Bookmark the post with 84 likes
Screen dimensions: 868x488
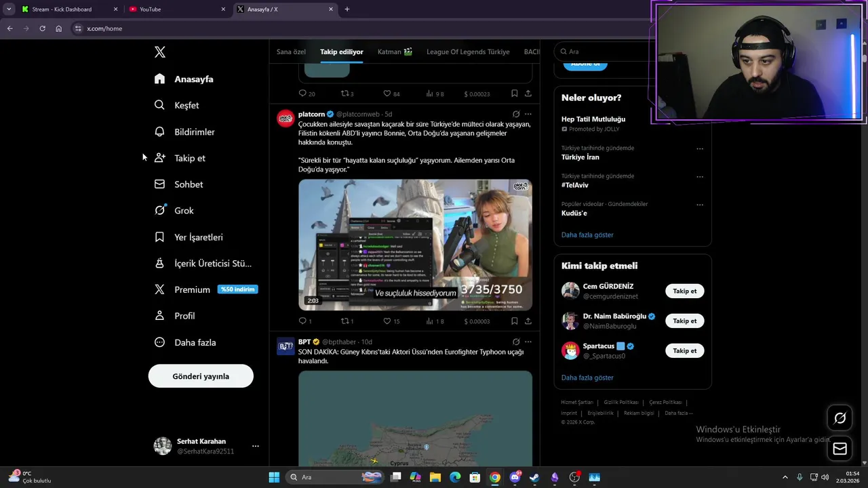point(515,94)
